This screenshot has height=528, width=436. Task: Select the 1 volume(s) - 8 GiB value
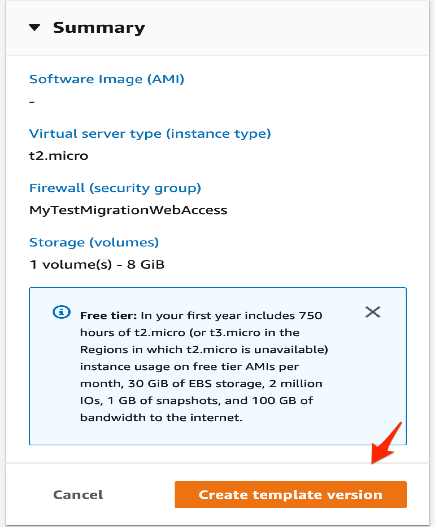click(97, 265)
